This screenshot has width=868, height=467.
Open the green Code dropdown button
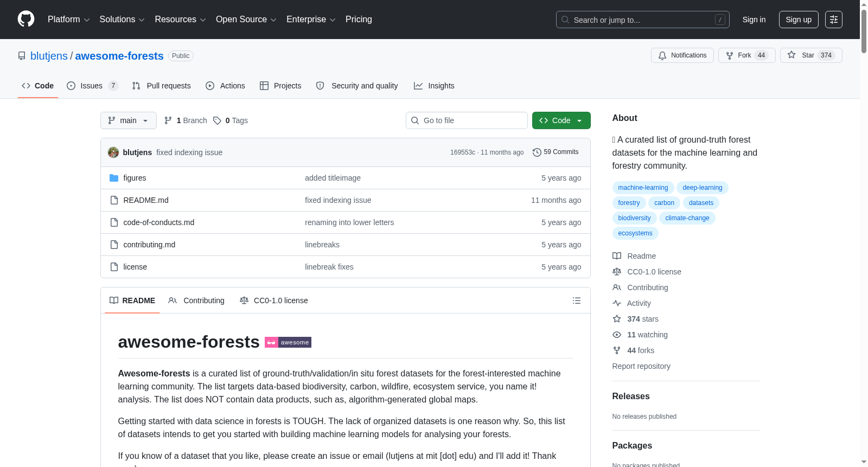pyautogui.click(x=561, y=120)
